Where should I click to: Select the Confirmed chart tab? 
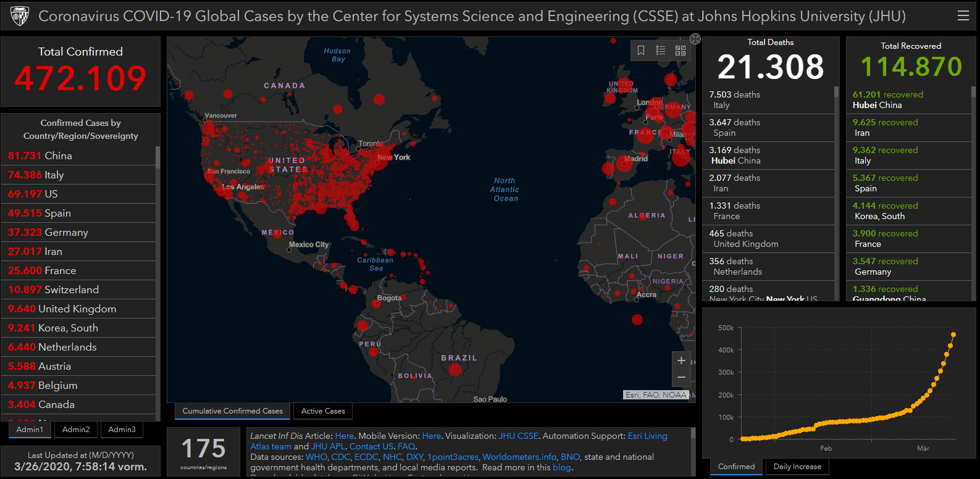736,467
